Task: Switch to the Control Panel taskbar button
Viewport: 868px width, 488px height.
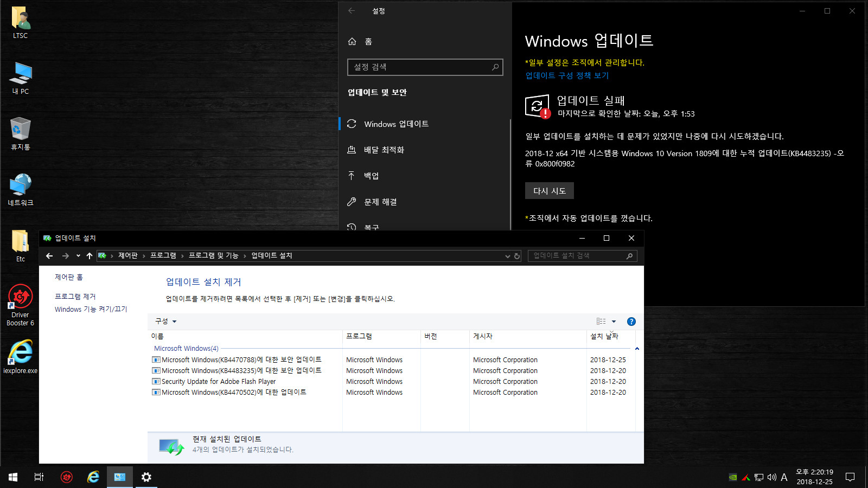Action: tap(120, 477)
